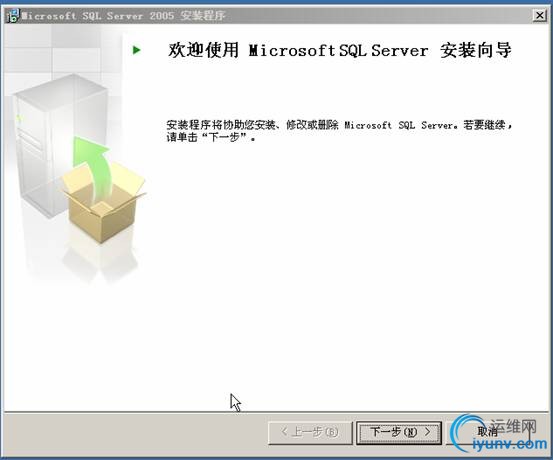Click the SQL Server setup icon in title bar
The height and width of the screenshot is (460, 553).
(12, 15)
